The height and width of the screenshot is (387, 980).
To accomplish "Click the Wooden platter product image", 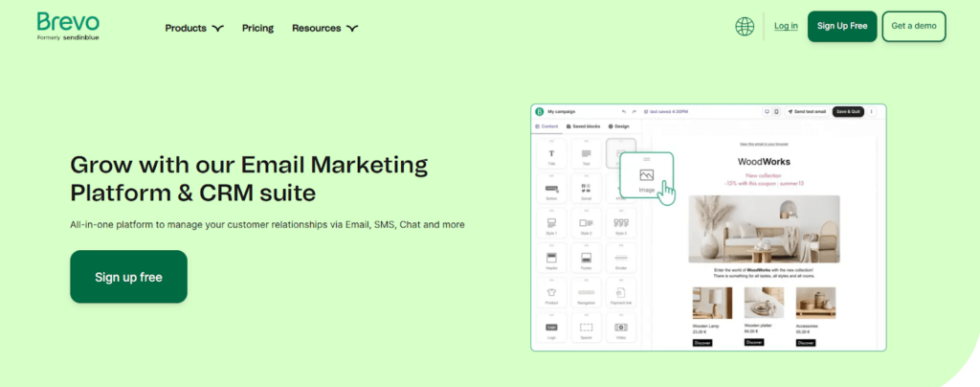I will point(764,304).
